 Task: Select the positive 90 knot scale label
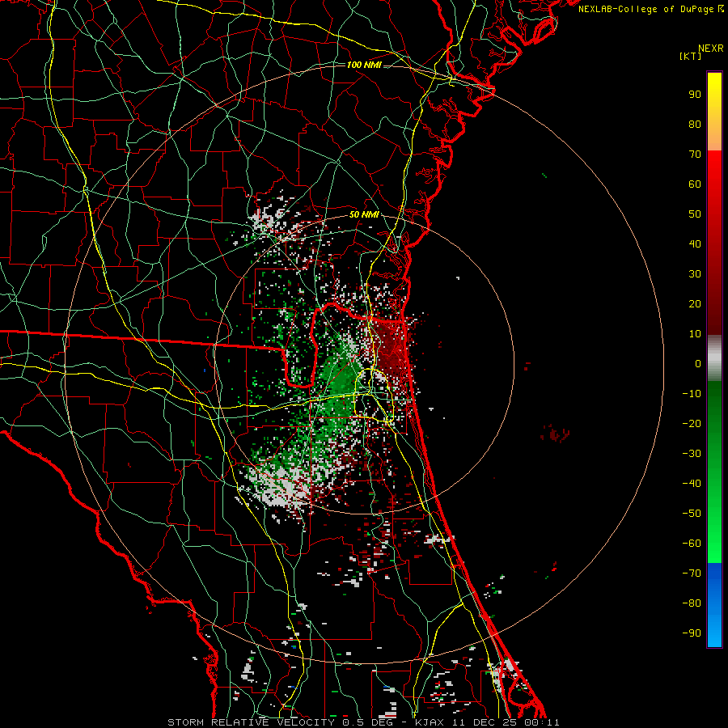click(695, 95)
